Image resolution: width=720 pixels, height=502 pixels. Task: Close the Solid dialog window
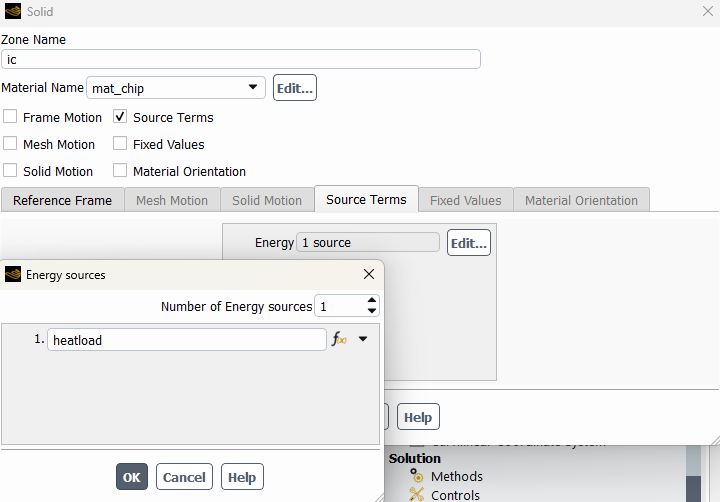pos(708,11)
